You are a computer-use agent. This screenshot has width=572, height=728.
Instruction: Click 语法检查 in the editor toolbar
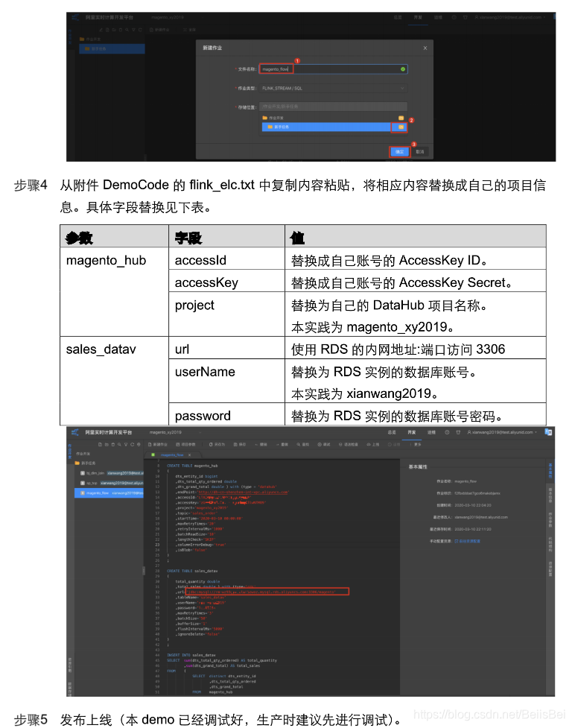click(349, 444)
